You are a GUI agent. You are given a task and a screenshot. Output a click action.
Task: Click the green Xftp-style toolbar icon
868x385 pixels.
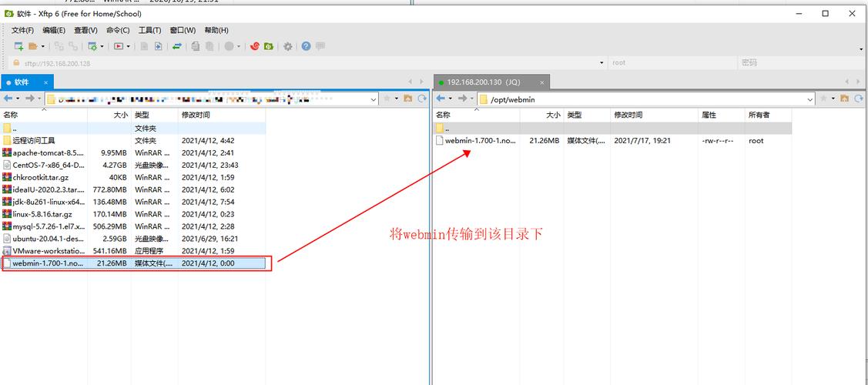(x=269, y=46)
